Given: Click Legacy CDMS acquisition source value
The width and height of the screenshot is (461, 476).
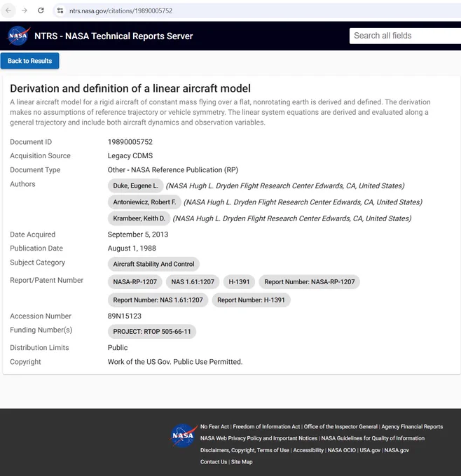Looking at the screenshot, I should (130, 155).
